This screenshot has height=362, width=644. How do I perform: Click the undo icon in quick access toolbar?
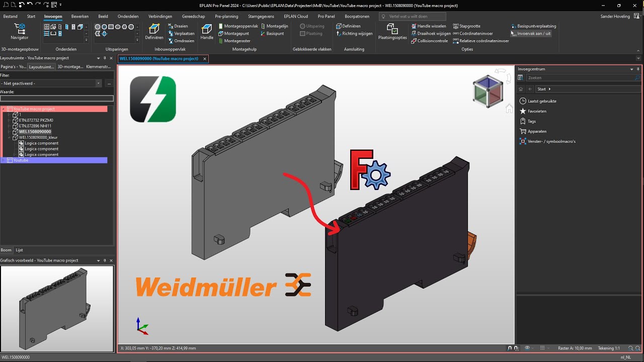coord(30,5)
